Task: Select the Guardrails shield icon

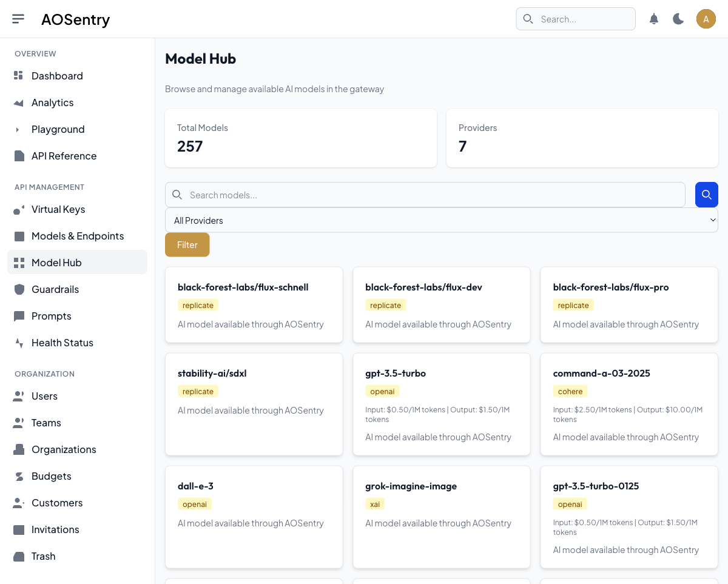Action: tap(19, 289)
